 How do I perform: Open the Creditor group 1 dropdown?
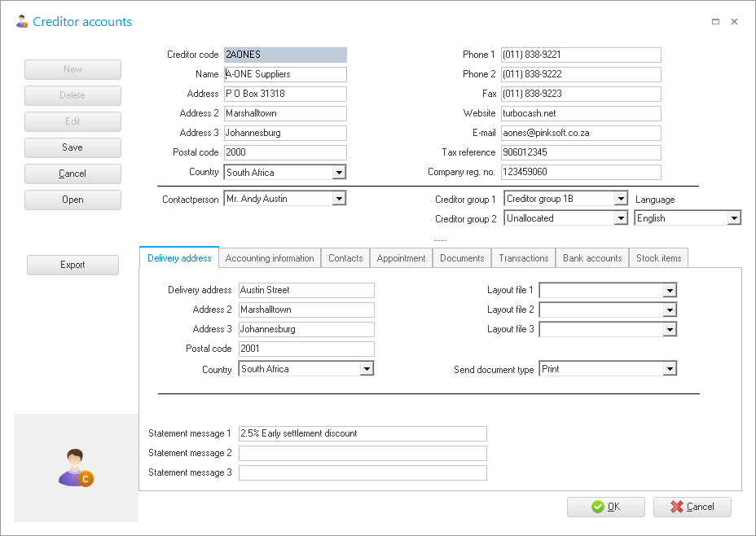tap(621, 199)
